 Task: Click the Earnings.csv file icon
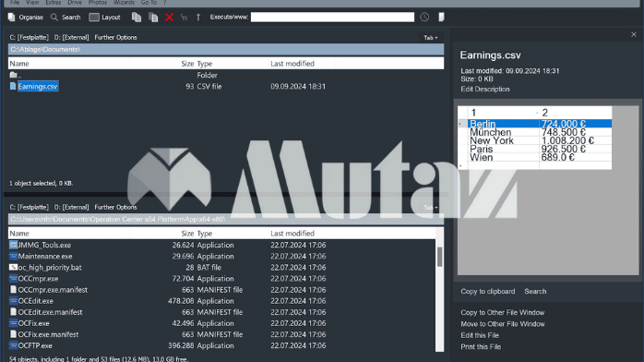13,86
